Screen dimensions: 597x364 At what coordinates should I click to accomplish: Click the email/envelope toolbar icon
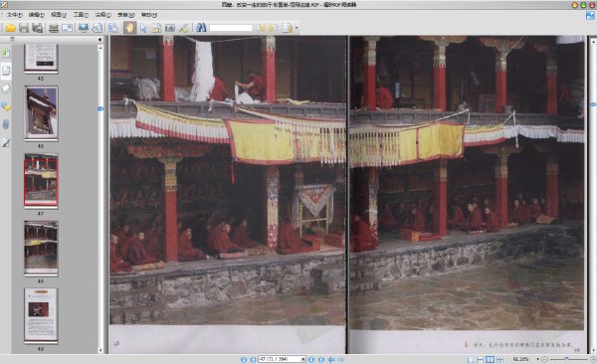(x=67, y=28)
